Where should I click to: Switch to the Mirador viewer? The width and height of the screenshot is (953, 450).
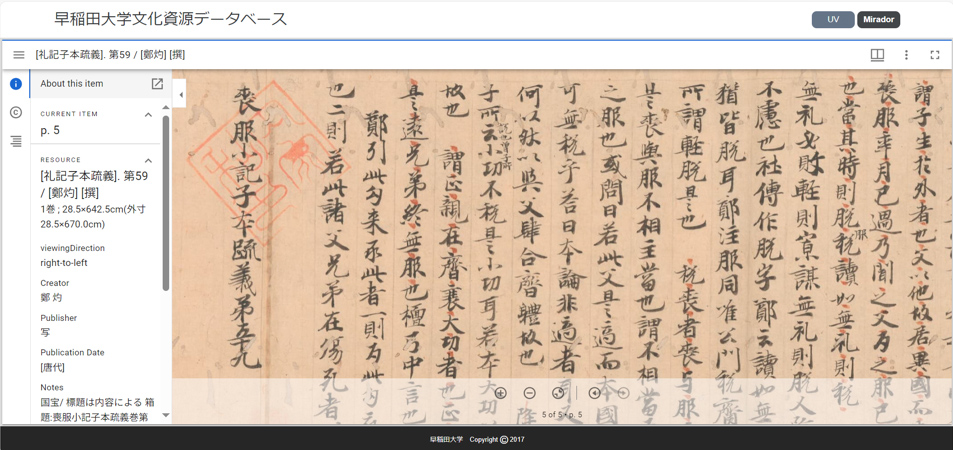tap(878, 19)
